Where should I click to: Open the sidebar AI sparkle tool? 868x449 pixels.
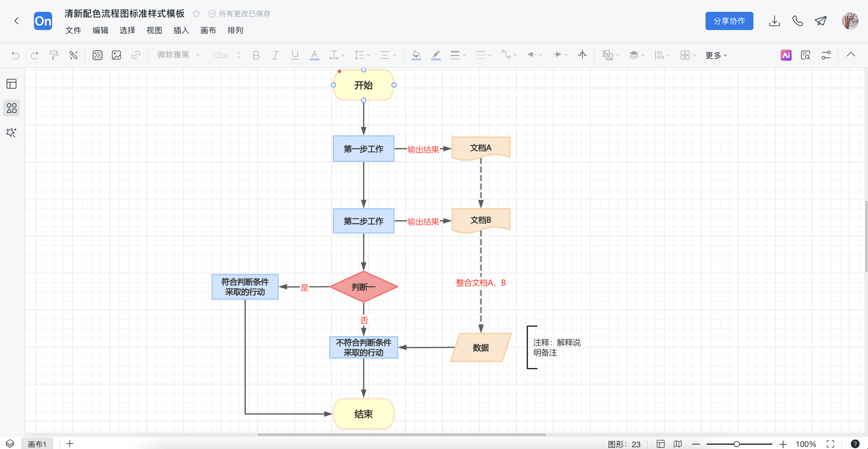pos(12,133)
